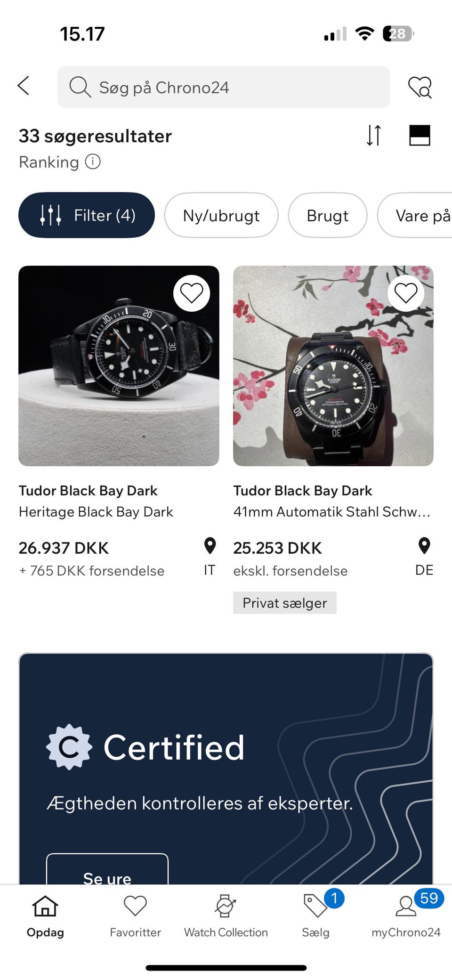Open saved searches heart-magnifier icon

coord(420,87)
